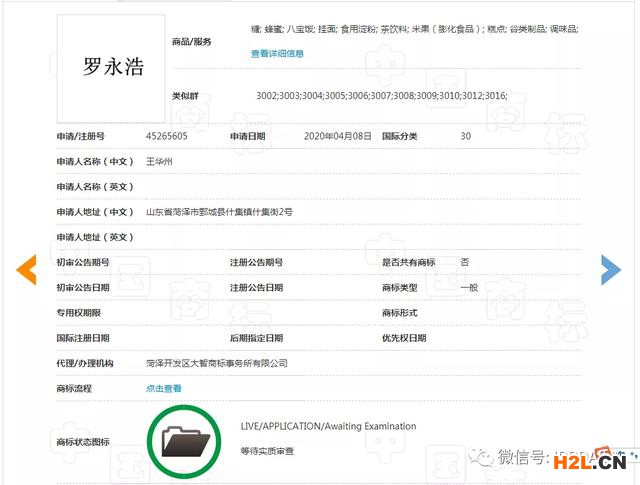This screenshot has height=485, width=640.
Task: Go to previous trademark with orange left arrow
Action: pos(27,269)
